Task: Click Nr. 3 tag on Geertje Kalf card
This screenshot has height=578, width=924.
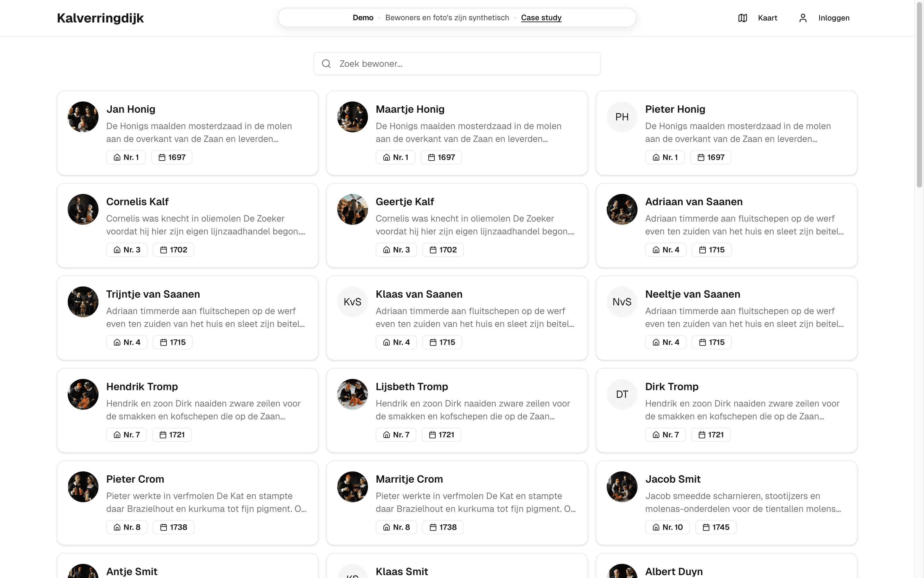Action: click(396, 250)
